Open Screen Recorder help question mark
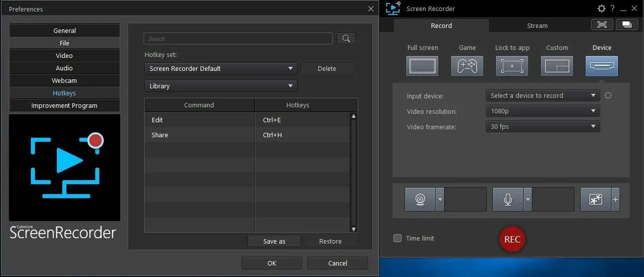This screenshot has width=644, height=277. point(613,8)
